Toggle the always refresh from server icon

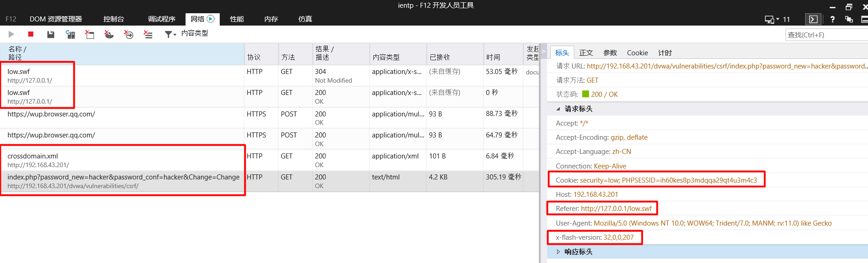click(70, 34)
